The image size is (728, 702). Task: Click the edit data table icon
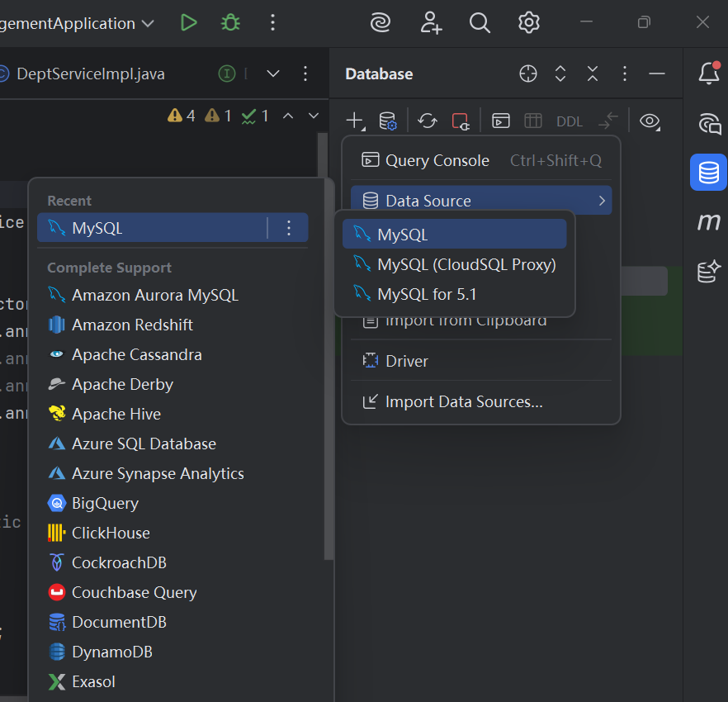pos(532,121)
